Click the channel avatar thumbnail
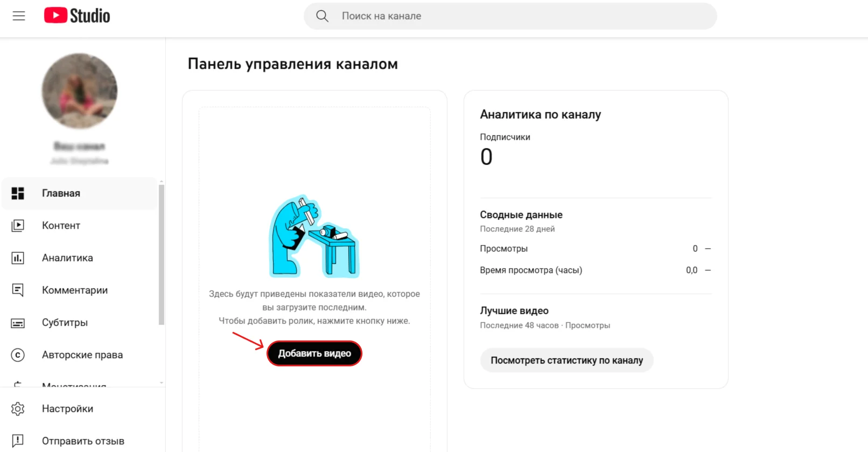The image size is (868, 452). click(80, 91)
